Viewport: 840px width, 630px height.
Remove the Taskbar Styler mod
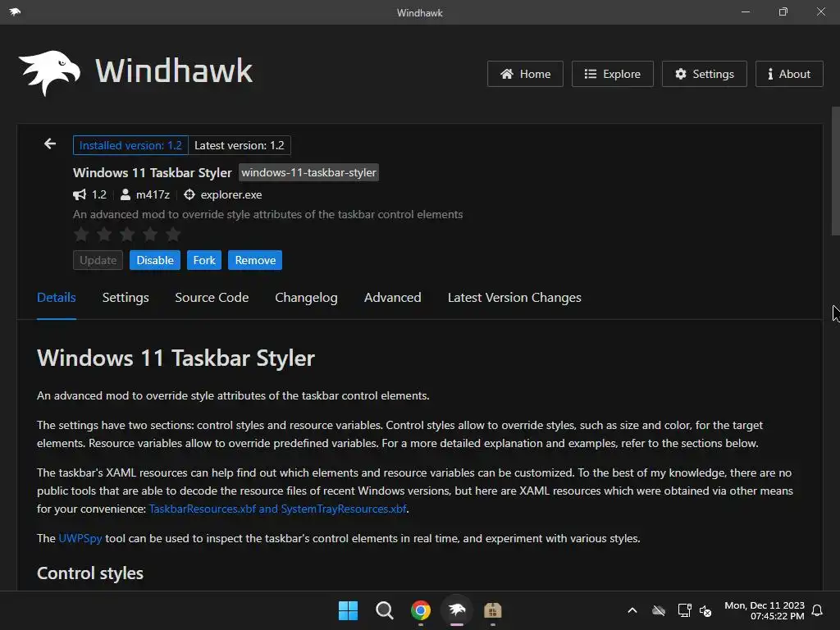click(255, 260)
